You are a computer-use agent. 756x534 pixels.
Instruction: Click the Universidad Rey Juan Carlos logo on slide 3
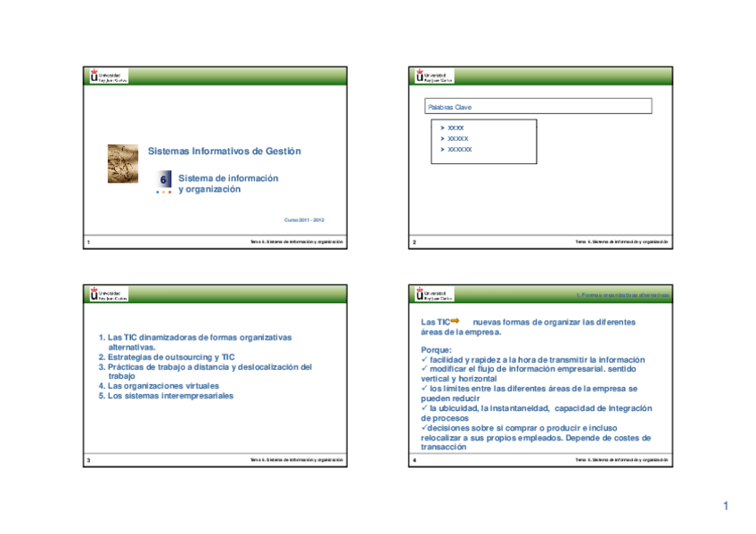(109, 294)
